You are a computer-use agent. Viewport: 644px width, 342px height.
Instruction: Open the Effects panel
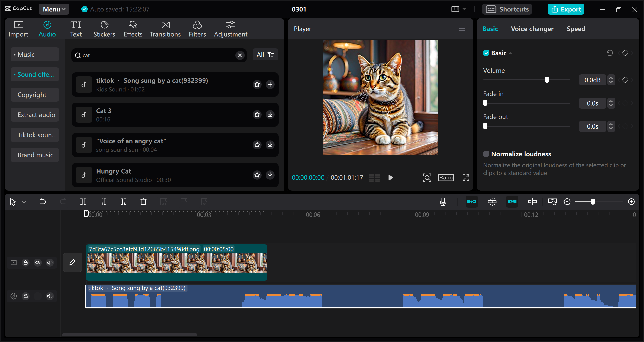click(x=133, y=28)
